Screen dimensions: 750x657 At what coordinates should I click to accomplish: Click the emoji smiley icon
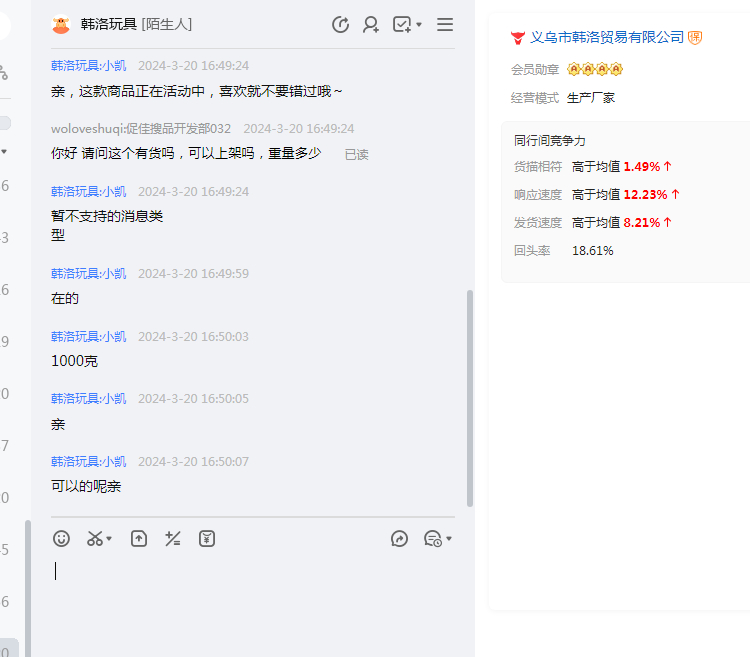point(62,539)
